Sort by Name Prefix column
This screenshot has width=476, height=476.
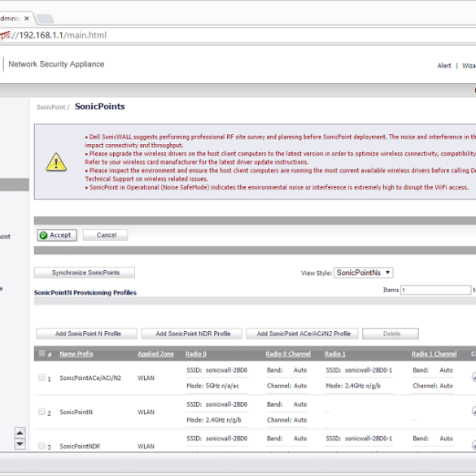(x=76, y=354)
